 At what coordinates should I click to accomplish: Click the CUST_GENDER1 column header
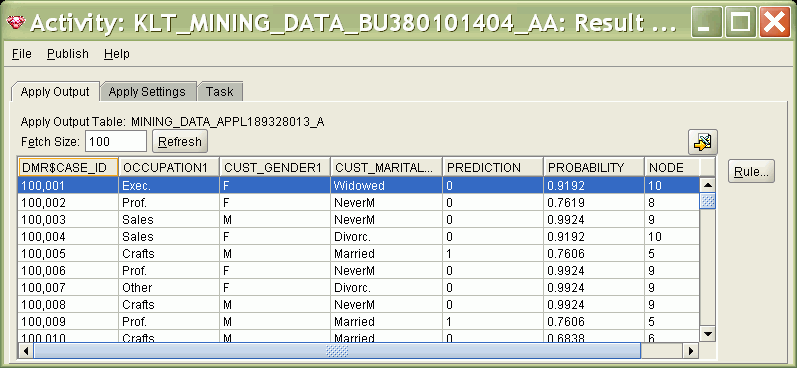pyautogui.click(x=275, y=167)
